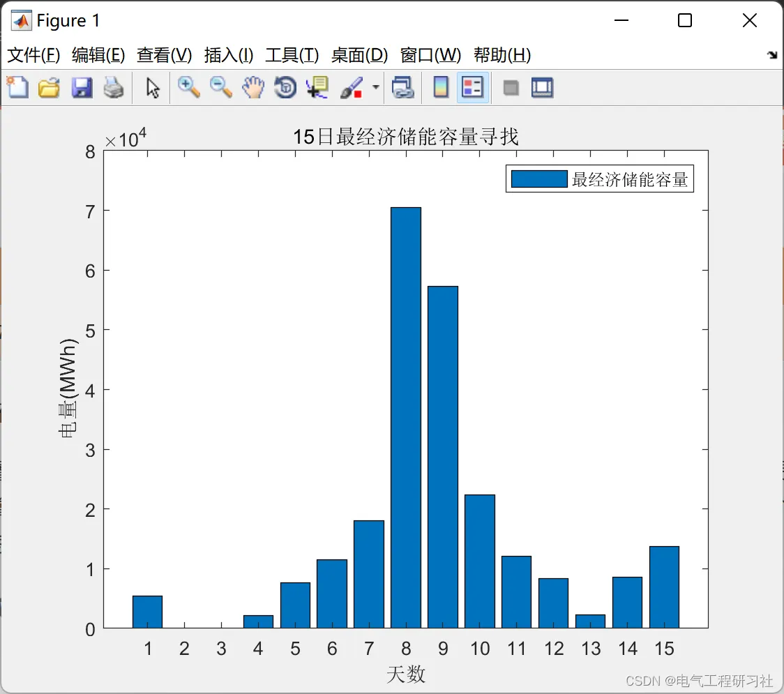The width and height of the screenshot is (784, 694).
Task: Click the New Figure toolbar icon
Action: coord(17,87)
